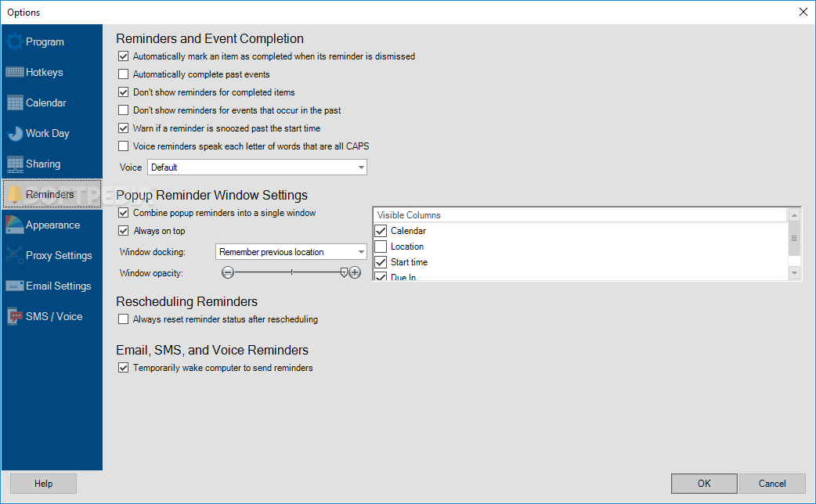
Task: Uncheck the Calendar visible column
Action: coord(381,231)
